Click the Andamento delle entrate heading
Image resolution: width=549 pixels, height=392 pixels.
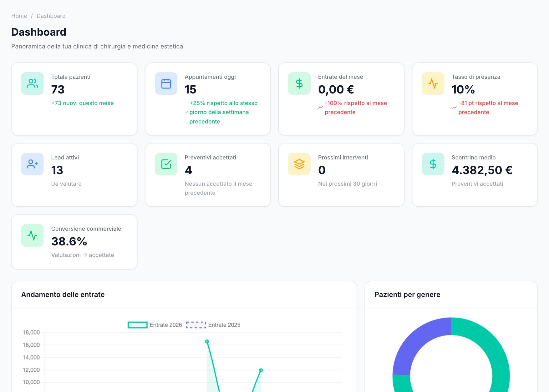pos(63,294)
